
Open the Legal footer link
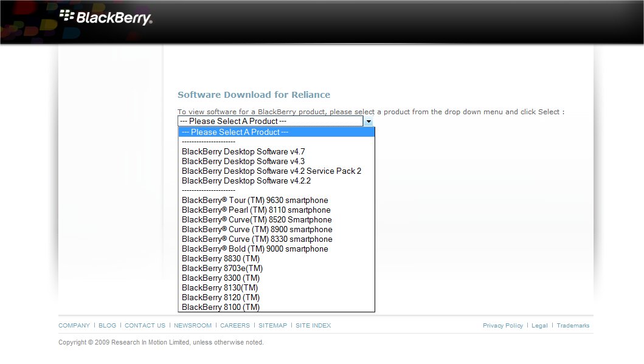pos(539,326)
